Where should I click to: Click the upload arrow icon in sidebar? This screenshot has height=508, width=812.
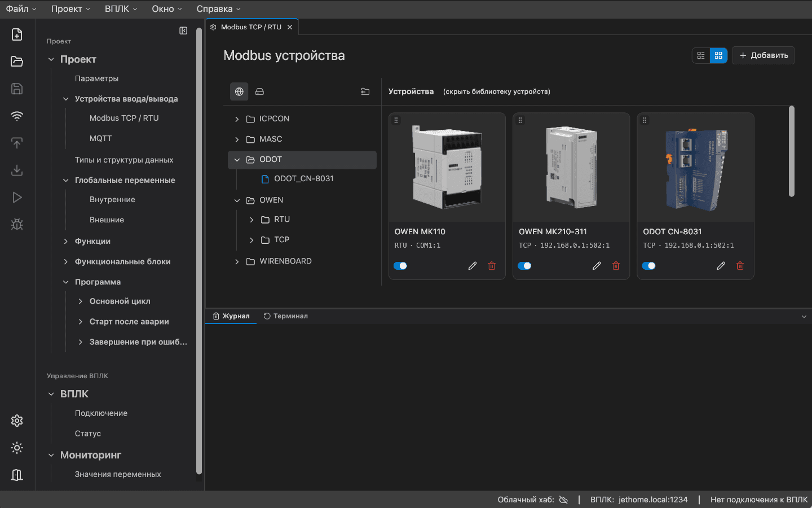click(17, 143)
